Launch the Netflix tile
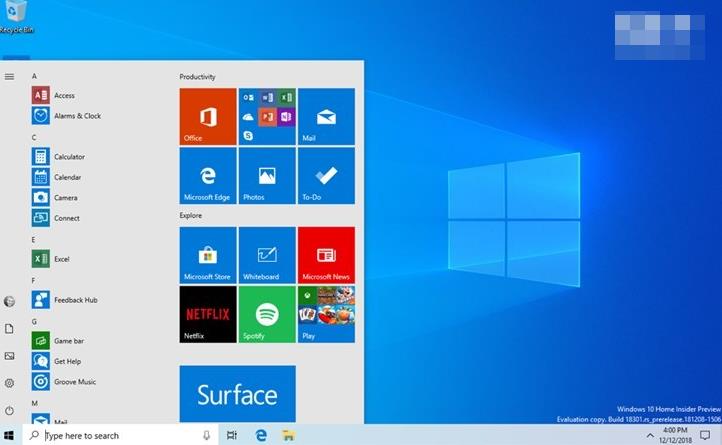Viewport: 722px width, 445px height. (x=208, y=314)
